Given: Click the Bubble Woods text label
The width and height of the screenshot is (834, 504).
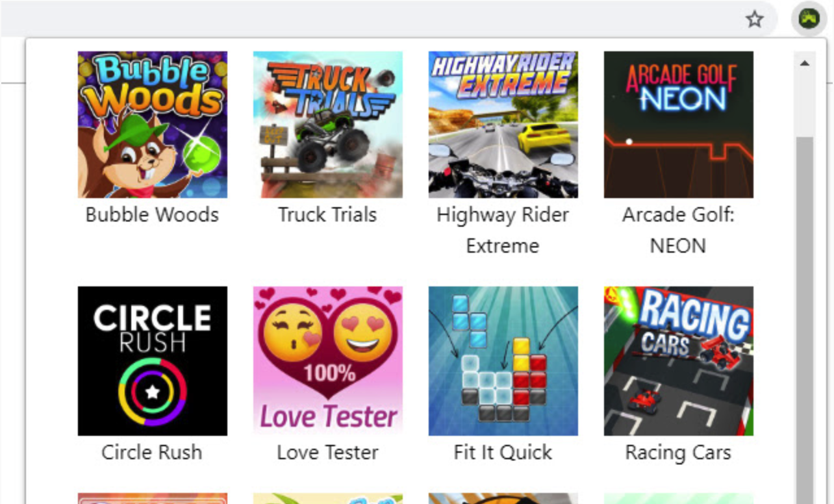Looking at the screenshot, I should [x=153, y=215].
